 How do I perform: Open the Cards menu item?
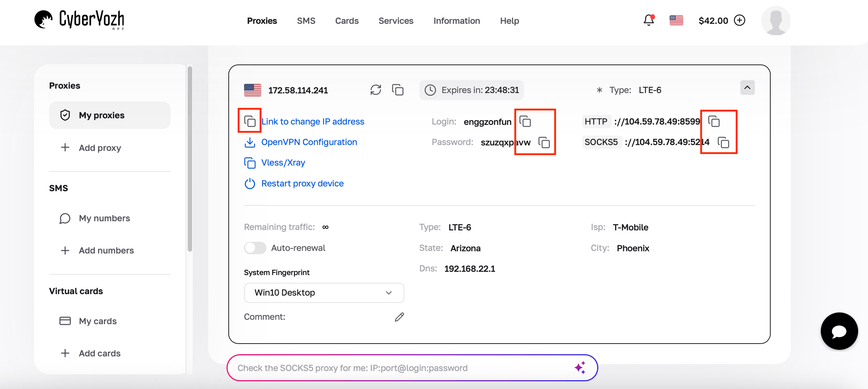click(x=347, y=21)
